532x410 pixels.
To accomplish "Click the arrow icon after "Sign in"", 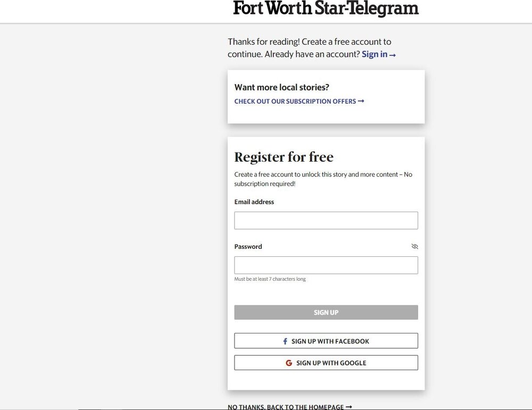I will [393, 54].
